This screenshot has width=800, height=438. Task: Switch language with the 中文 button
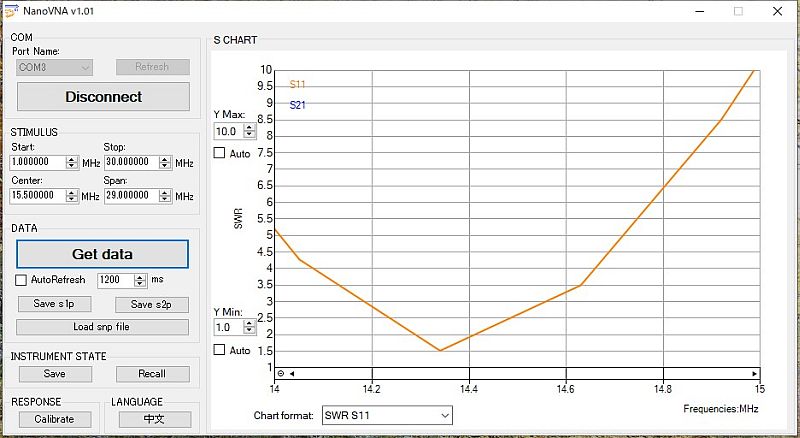click(154, 419)
